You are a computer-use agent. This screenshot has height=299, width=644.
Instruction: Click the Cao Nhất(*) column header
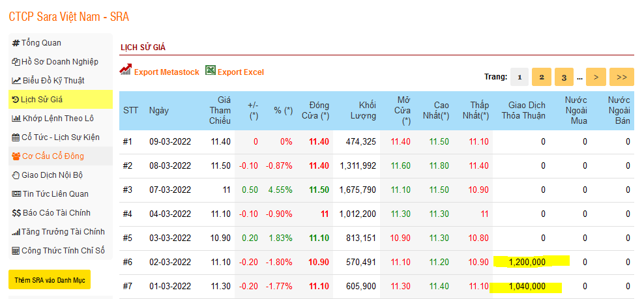[x=436, y=111]
